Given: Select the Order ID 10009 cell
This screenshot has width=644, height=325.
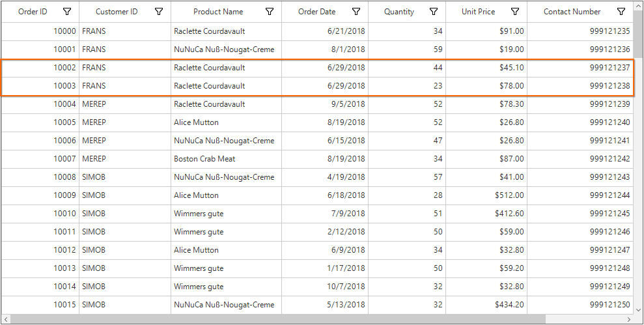Looking at the screenshot, I should [40, 195].
